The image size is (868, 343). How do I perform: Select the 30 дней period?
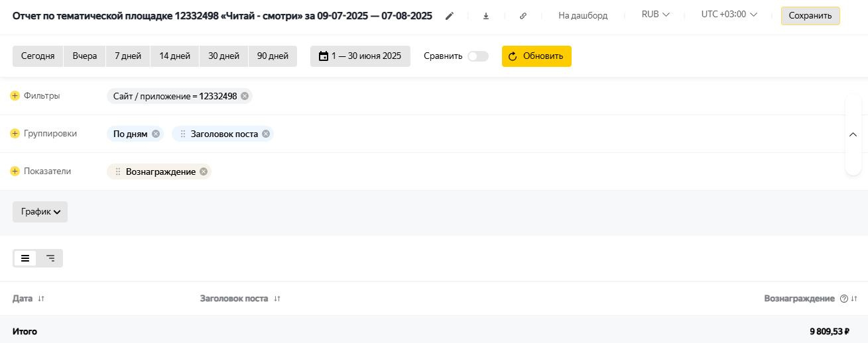tap(223, 56)
